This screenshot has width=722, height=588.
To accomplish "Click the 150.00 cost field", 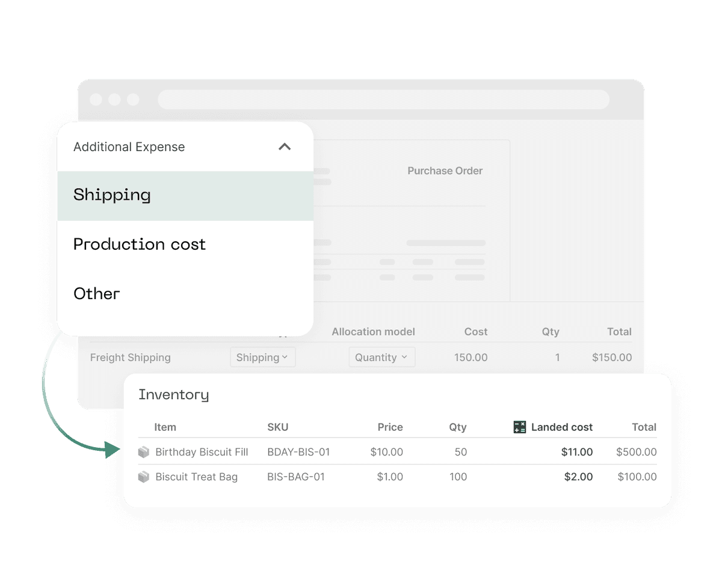I will click(x=471, y=357).
